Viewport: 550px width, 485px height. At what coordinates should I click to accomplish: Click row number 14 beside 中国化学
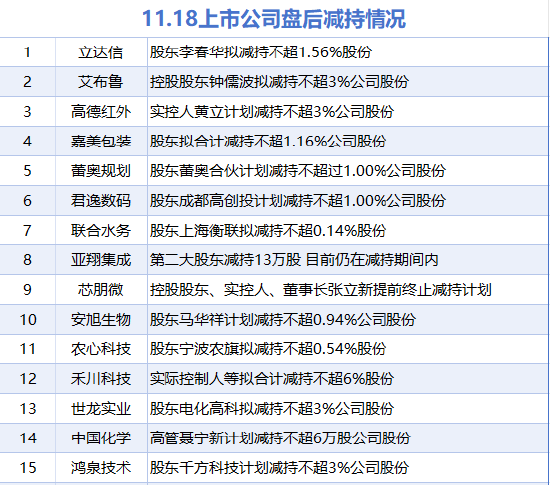28,438
